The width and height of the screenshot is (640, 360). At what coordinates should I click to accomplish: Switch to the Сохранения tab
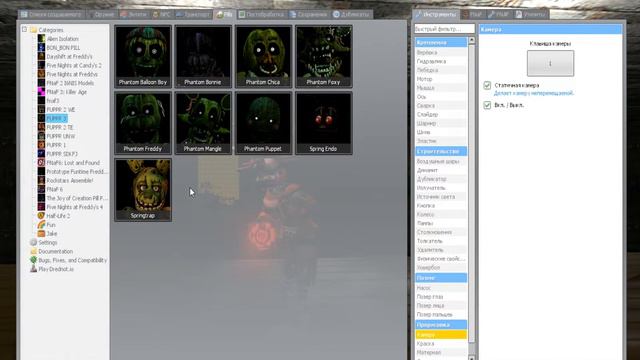(309, 14)
